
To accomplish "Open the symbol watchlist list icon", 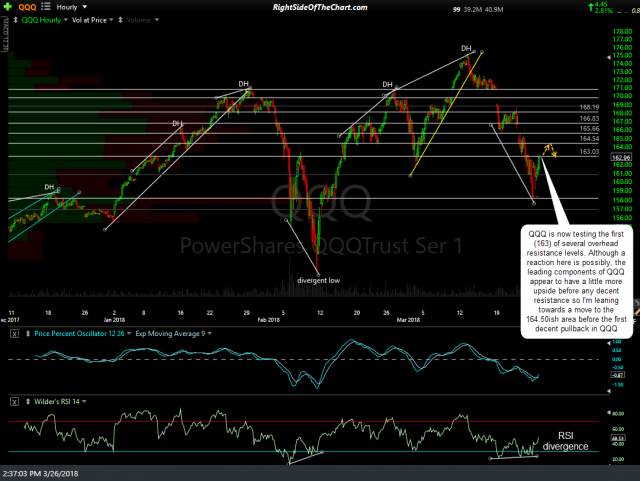I will pyautogui.click(x=46, y=7).
